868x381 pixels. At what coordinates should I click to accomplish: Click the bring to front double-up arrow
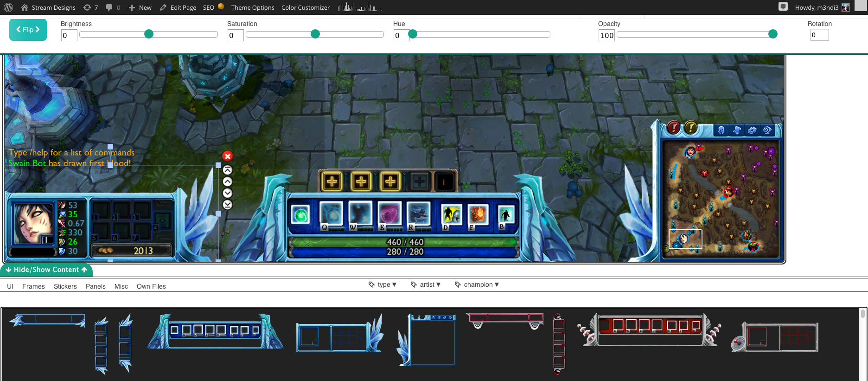click(228, 170)
